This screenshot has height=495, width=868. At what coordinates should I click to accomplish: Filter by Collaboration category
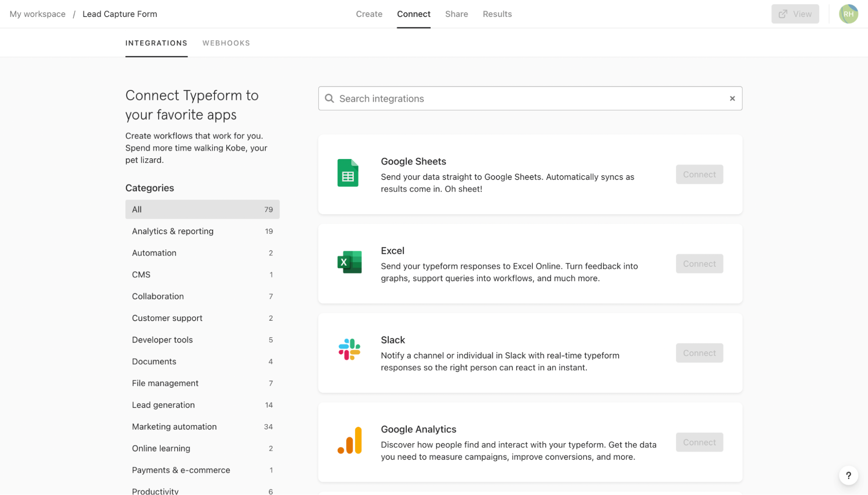click(x=202, y=296)
